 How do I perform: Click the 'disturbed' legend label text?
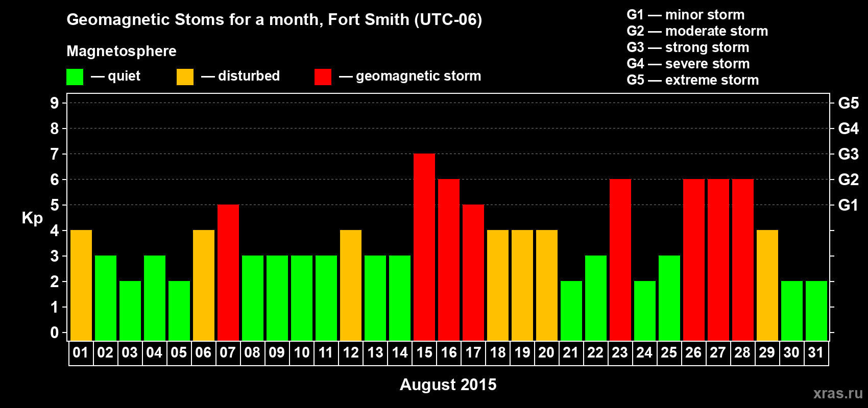pos(249,76)
